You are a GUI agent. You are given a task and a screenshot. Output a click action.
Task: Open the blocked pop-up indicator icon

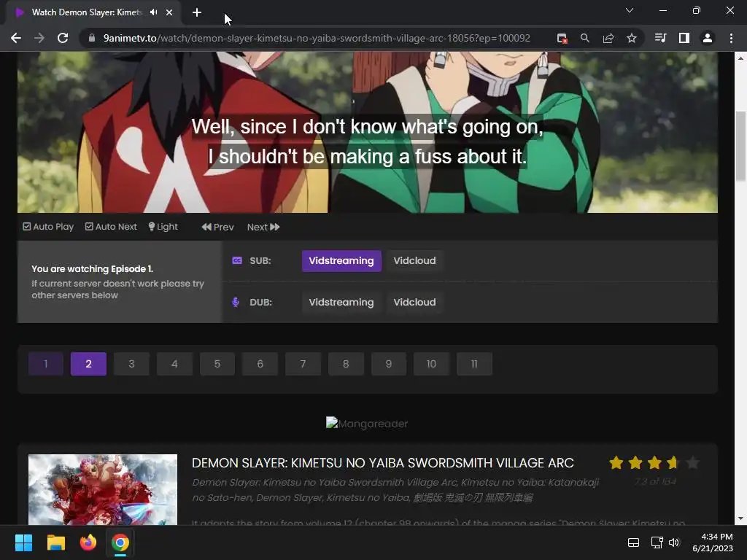click(562, 39)
